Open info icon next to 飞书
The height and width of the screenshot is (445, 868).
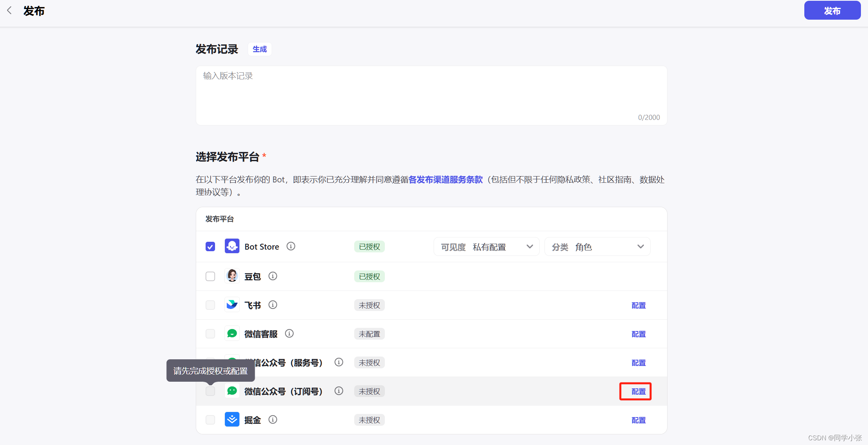(273, 305)
